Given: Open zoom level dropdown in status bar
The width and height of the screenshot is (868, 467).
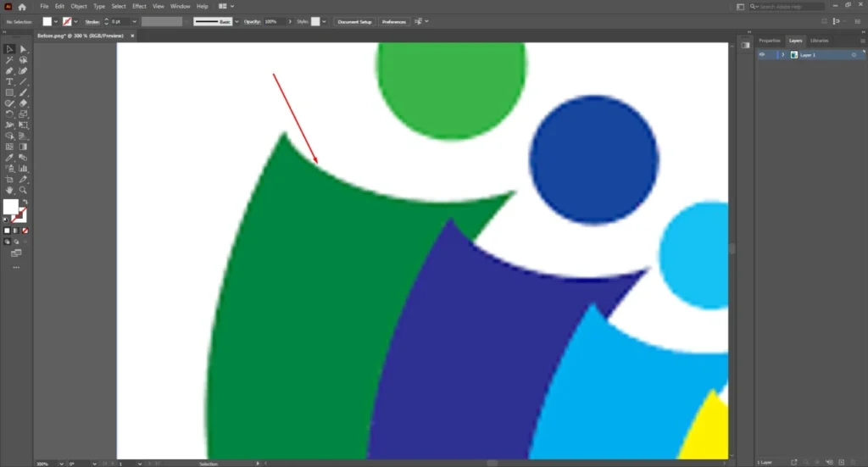Looking at the screenshot, I should click(61, 464).
